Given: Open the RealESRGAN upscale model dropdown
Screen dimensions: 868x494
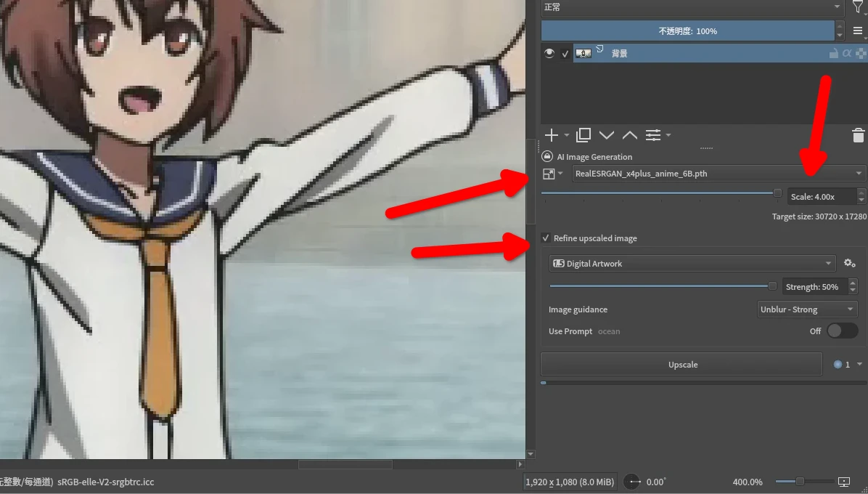Looking at the screenshot, I should (718, 174).
